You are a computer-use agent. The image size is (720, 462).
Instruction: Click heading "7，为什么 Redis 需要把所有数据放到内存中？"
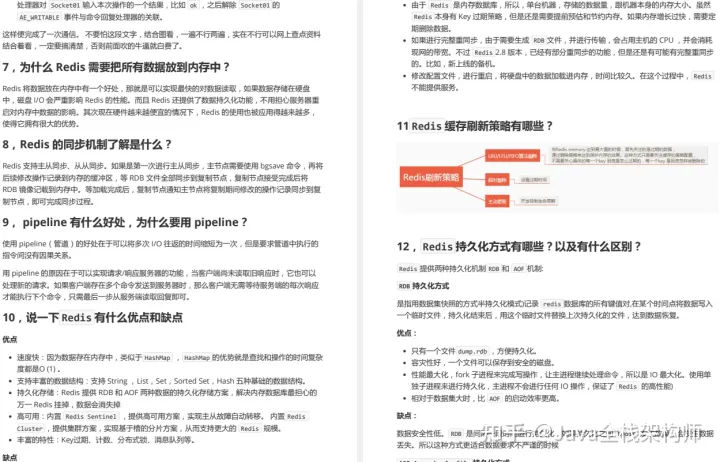[116, 67]
